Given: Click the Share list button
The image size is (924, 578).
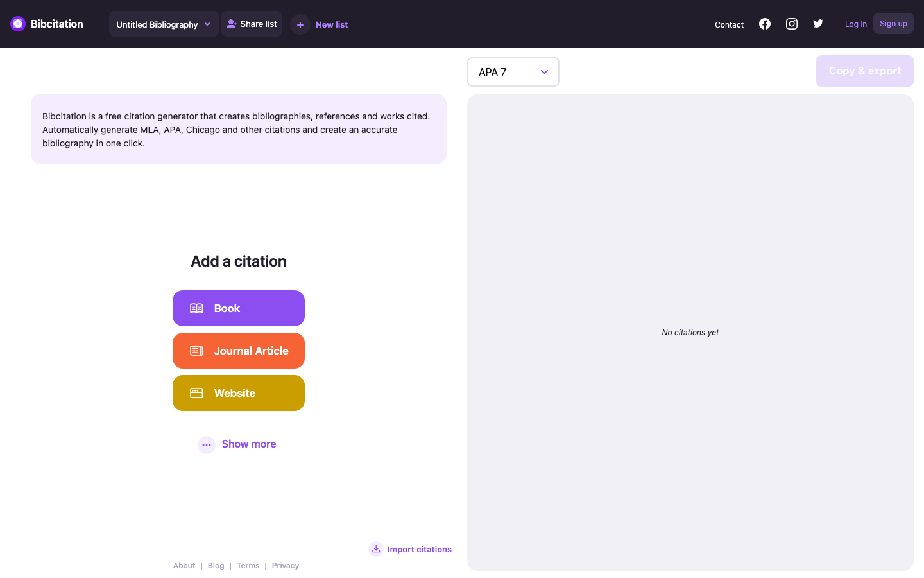Looking at the screenshot, I should click(252, 24).
